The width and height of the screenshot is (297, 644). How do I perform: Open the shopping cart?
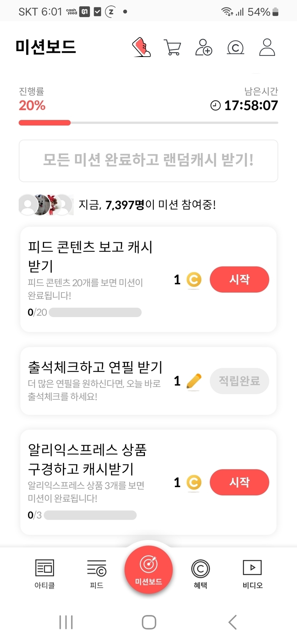pyautogui.click(x=172, y=47)
